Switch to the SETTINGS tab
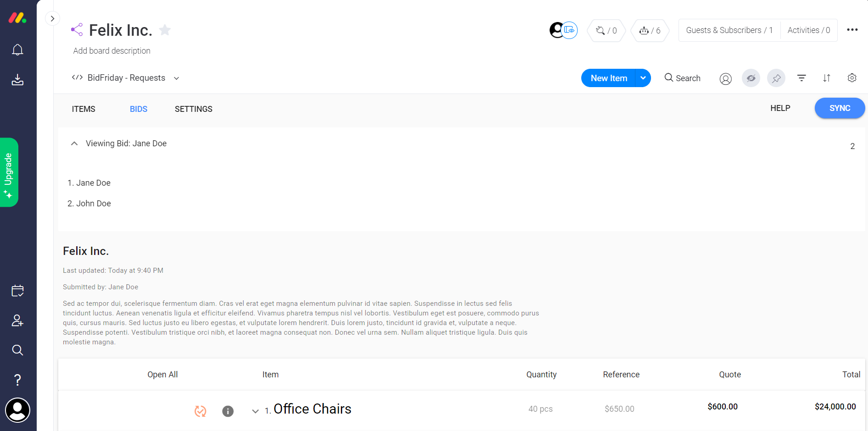Screen dimensions: 868x431 coord(194,109)
